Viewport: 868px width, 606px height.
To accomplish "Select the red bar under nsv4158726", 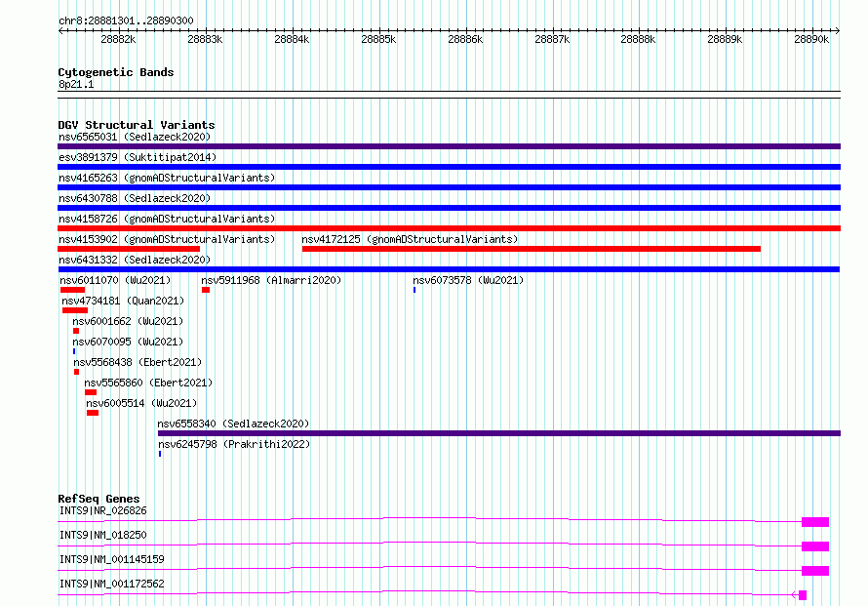I will point(449,228).
